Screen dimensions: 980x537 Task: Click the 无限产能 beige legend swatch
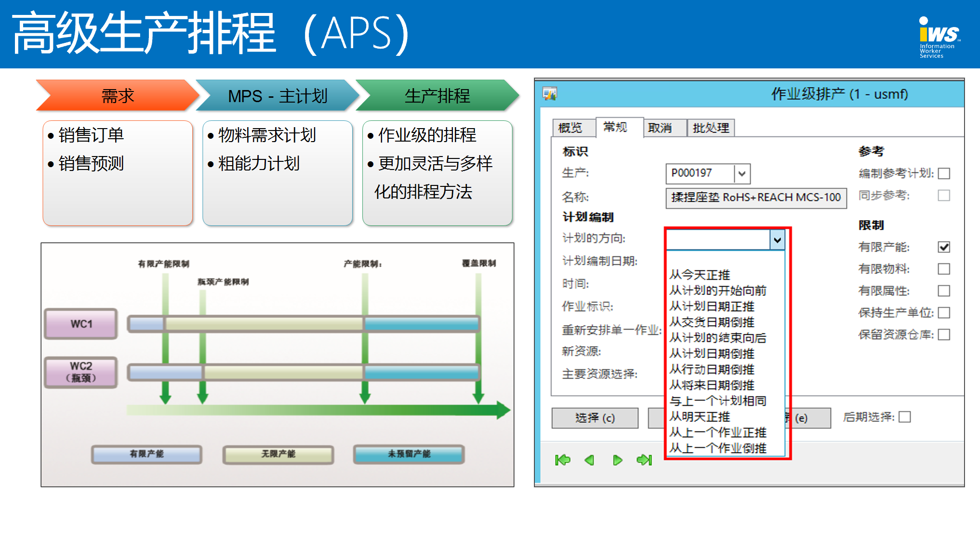(x=278, y=454)
